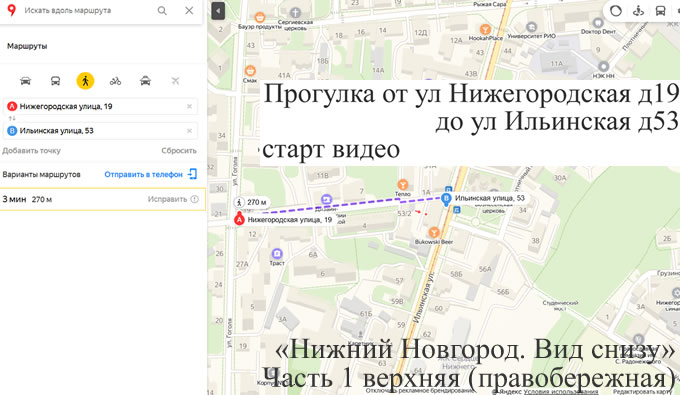Screen dimensions: 680x395
Task: Open the Варианты маршрутов section
Action: 42,174
